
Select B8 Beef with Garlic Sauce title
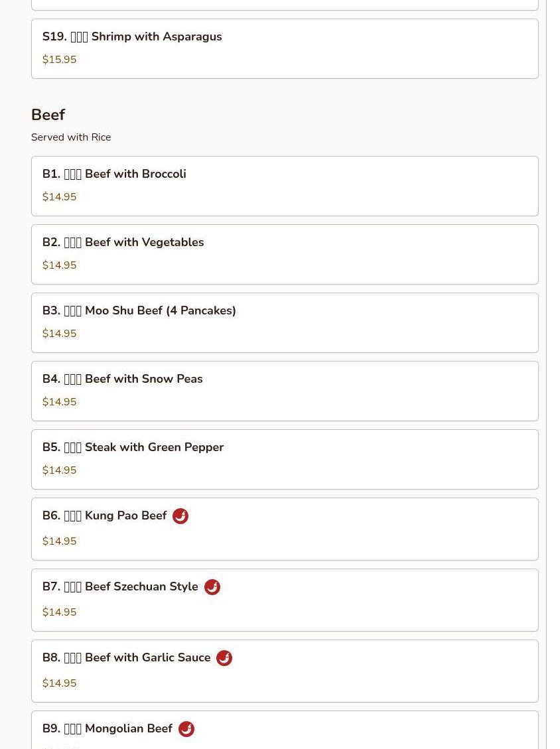(x=127, y=657)
